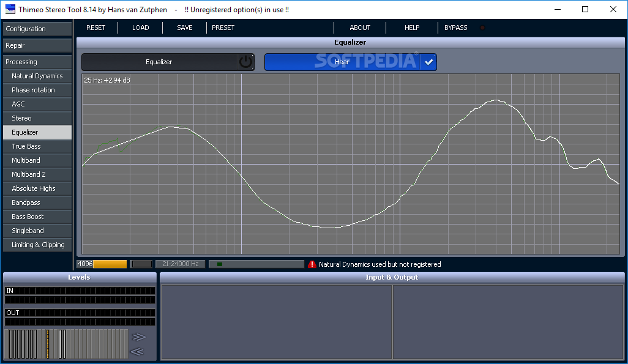
Task: Go to the Stereo settings page
Action: [37, 118]
